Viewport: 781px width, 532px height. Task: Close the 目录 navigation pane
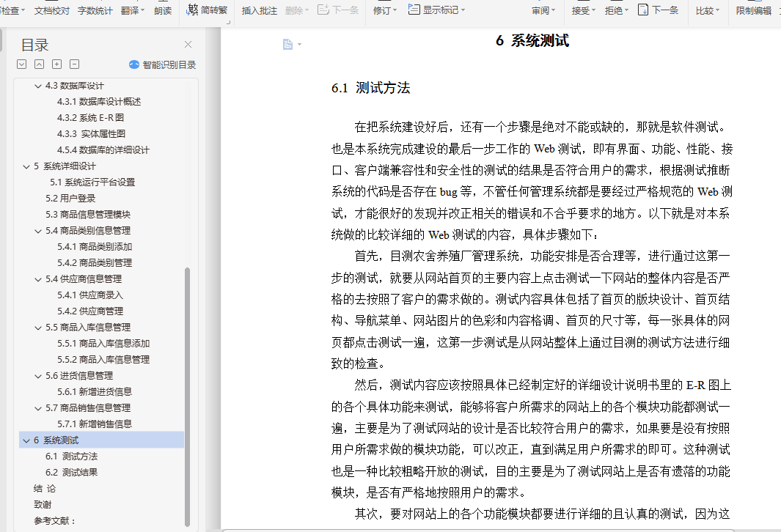point(188,44)
